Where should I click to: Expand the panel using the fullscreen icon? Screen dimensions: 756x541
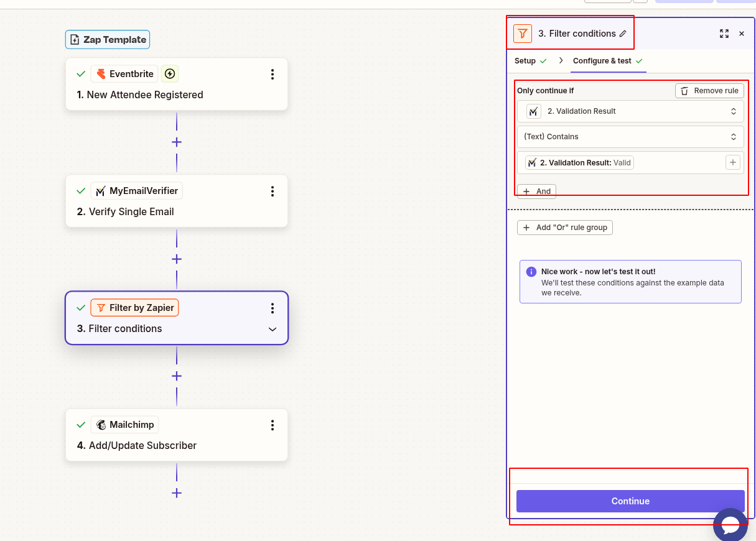[x=724, y=34]
